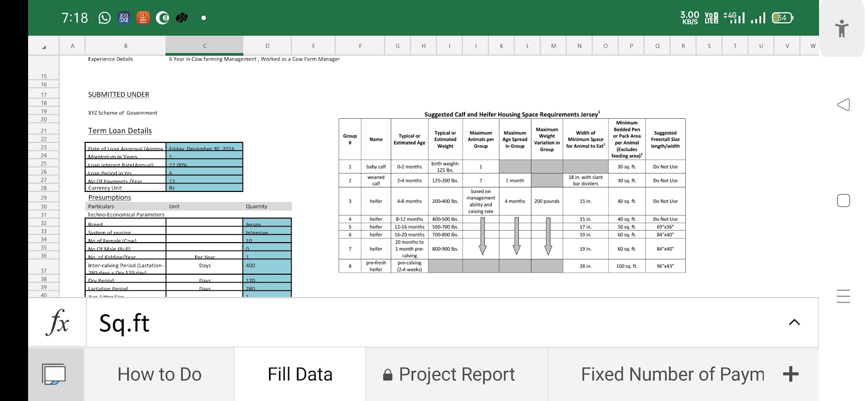The height and width of the screenshot is (401, 868).
Task: Tap the select-all corner triangle
Action: point(44,47)
